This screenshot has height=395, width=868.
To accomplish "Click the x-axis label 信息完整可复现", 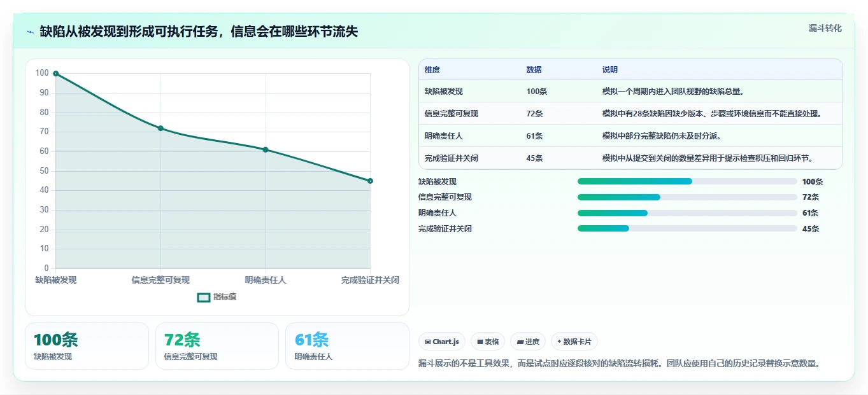I will pos(160,280).
